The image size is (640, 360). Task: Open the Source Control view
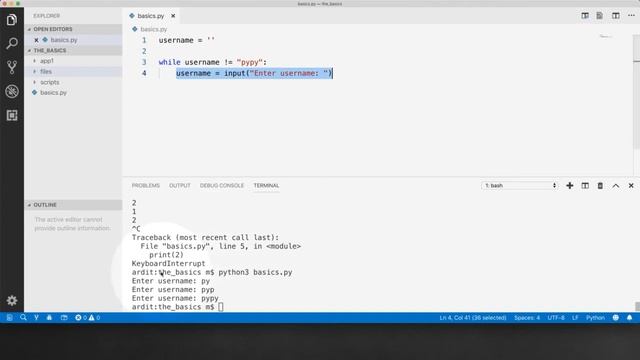(12, 67)
